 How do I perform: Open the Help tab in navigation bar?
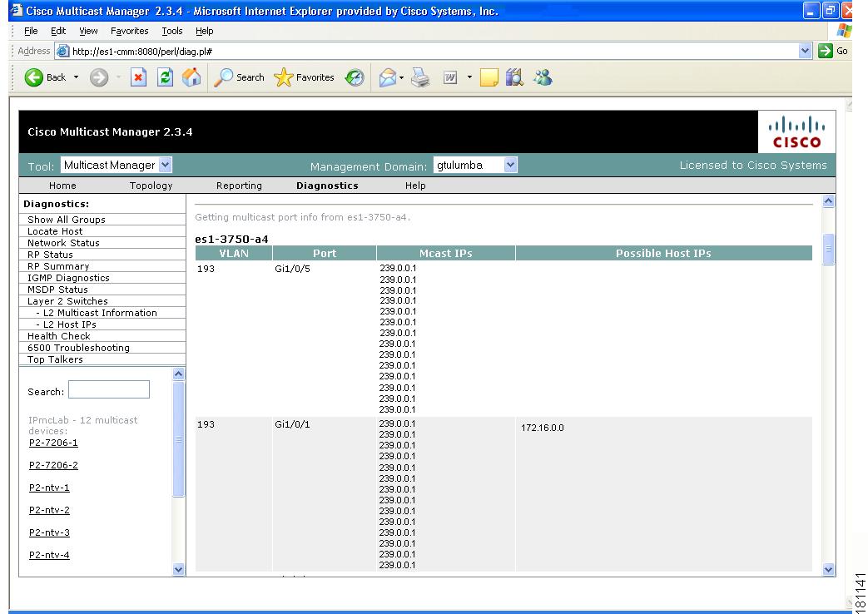[x=415, y=186]
